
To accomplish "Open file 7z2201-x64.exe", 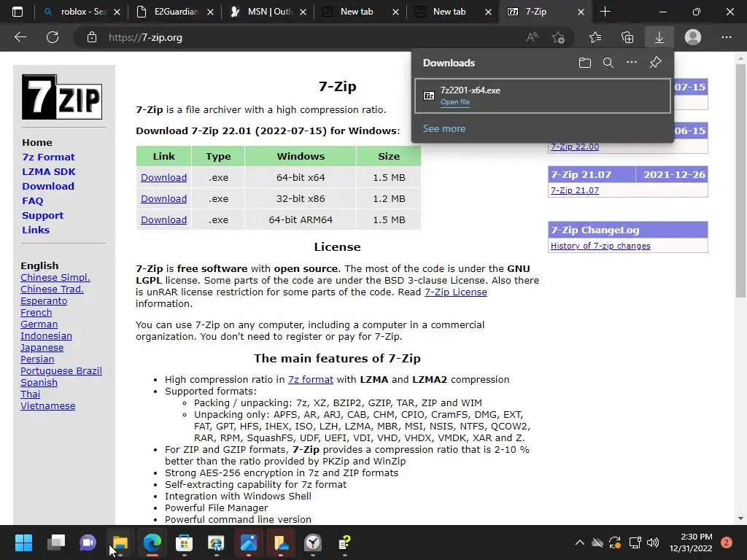I will click(455, 102).
